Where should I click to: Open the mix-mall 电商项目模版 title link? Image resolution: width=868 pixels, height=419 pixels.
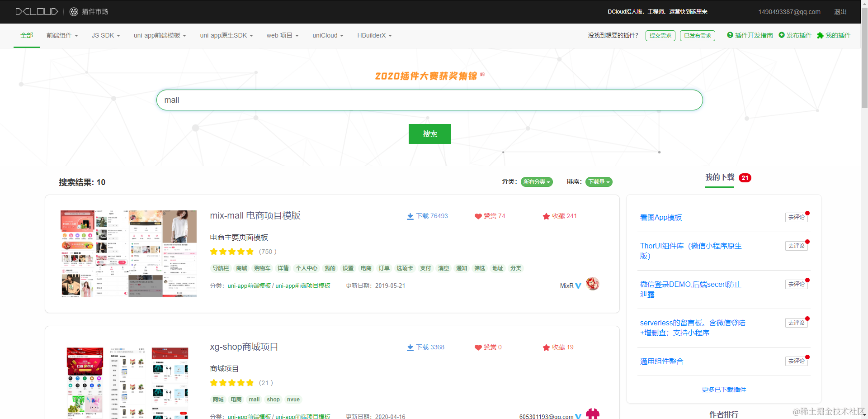coord(255,215)
